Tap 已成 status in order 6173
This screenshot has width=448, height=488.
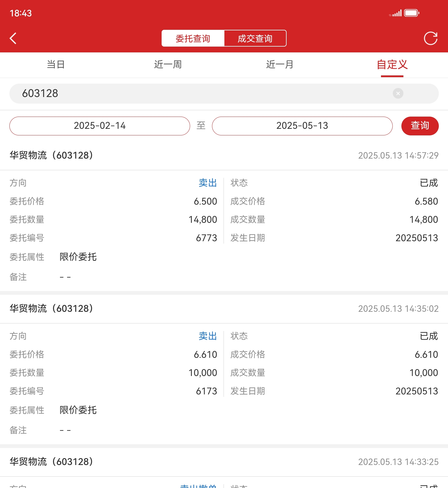[x=429, y=336]
